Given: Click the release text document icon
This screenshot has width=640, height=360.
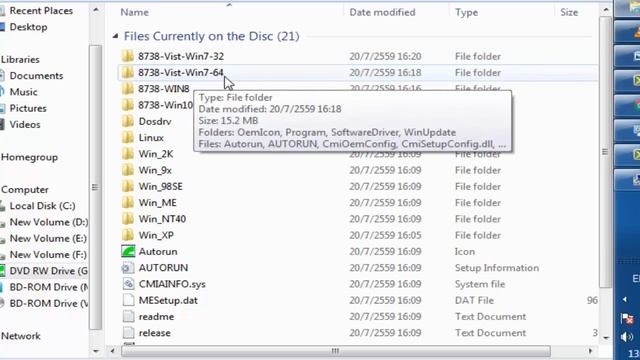Looking at the screenshot, I should (128, 333).
